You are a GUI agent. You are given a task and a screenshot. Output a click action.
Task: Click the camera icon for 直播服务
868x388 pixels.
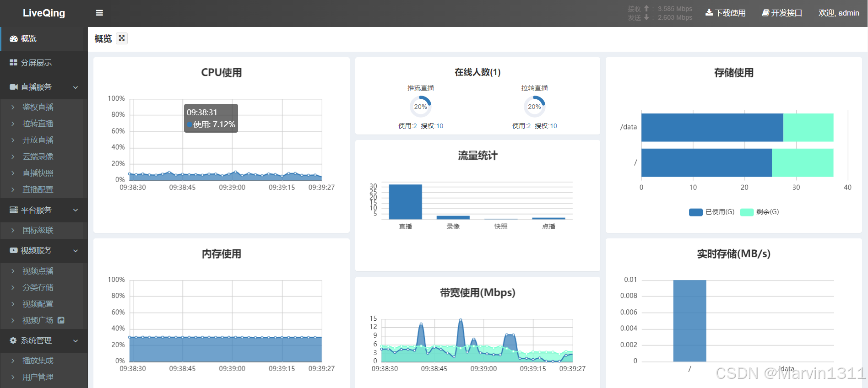coord(14,87)
